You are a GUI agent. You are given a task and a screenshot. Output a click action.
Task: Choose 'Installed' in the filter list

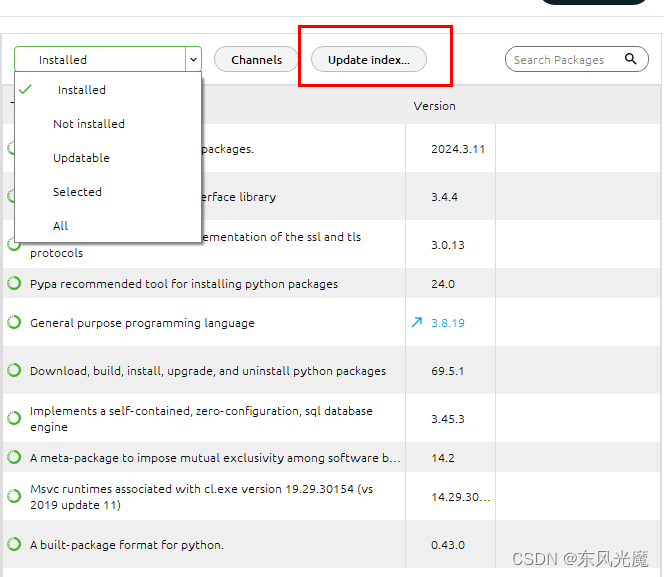coord(82,90)
